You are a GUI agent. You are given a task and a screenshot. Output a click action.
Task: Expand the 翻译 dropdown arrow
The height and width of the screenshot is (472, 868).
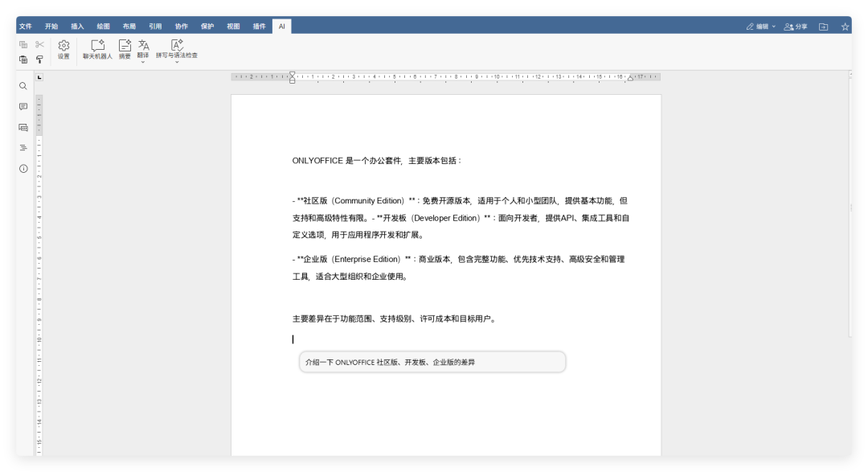[x=143, y=62]
